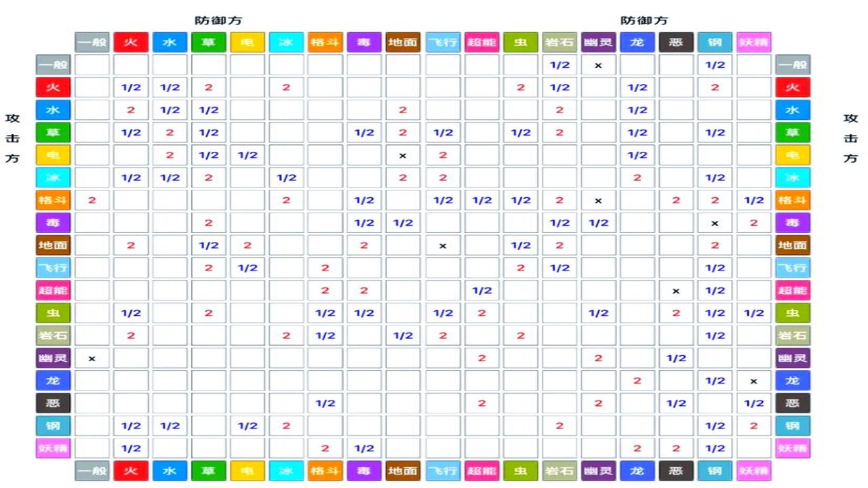The image size is (868, 488).
Task: Click the 草 type label in the bottom header row
Action: [209, 470]
